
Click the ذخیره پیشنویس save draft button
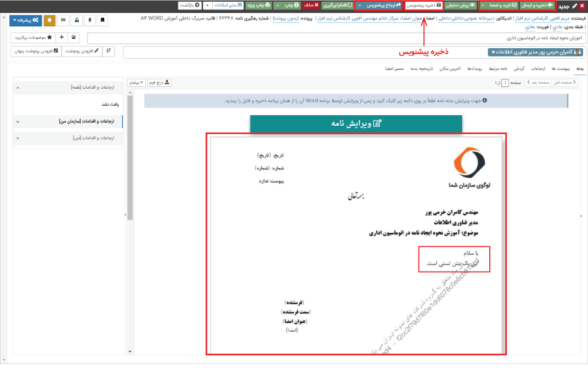pos(423,5)
